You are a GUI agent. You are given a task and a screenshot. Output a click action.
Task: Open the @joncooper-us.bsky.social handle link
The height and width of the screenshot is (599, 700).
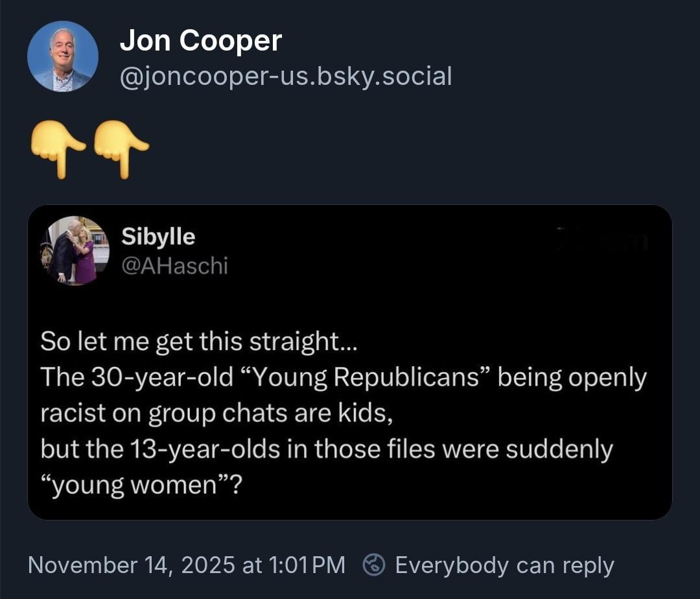pos(285,76)
